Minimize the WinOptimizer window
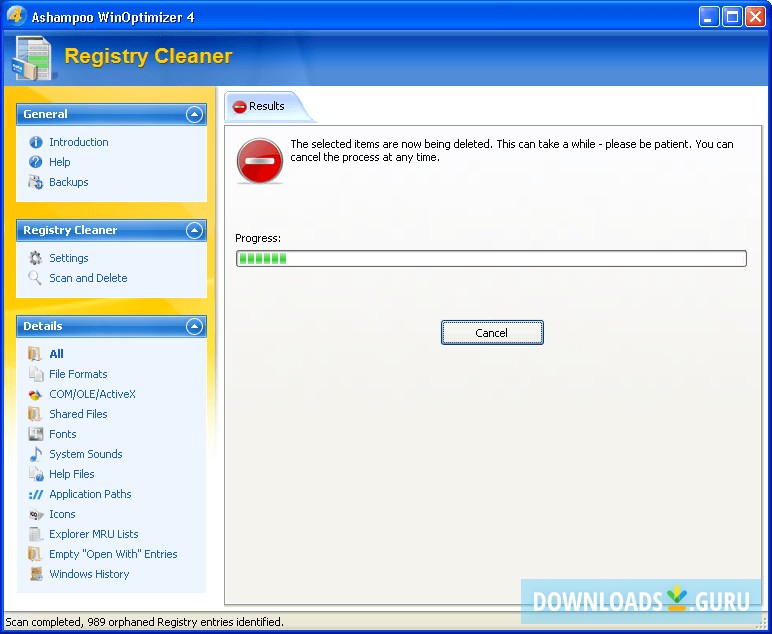Screen dimensions: 772x634 709,17
